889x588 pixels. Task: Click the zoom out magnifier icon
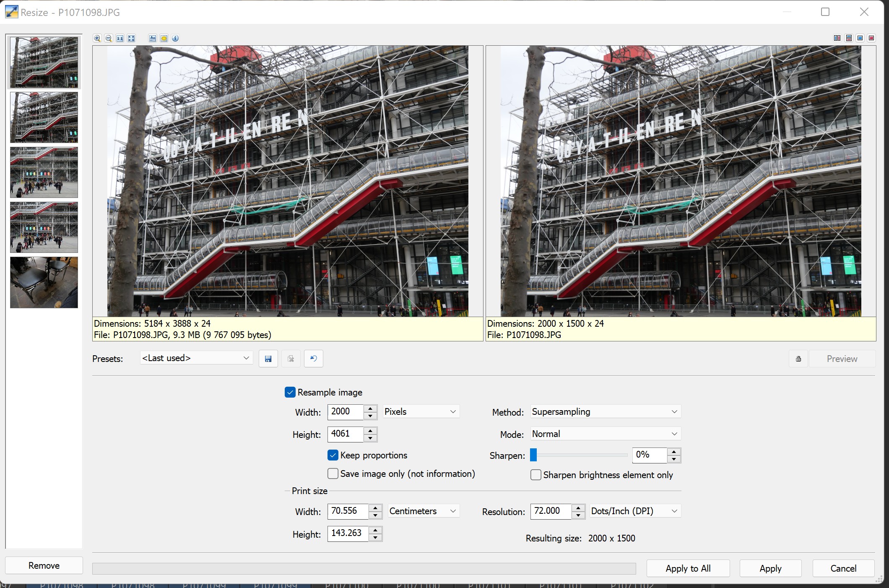(109, 38)
